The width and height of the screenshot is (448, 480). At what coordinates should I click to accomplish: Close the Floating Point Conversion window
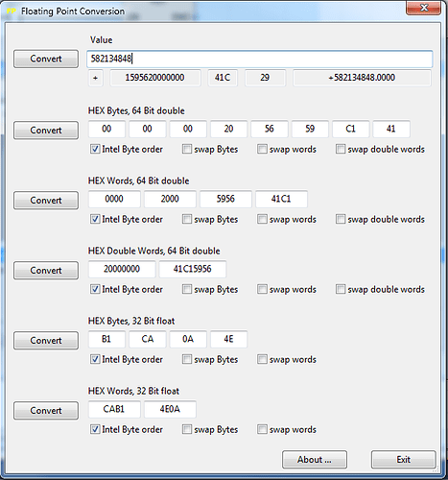click(x=424, y=8)
